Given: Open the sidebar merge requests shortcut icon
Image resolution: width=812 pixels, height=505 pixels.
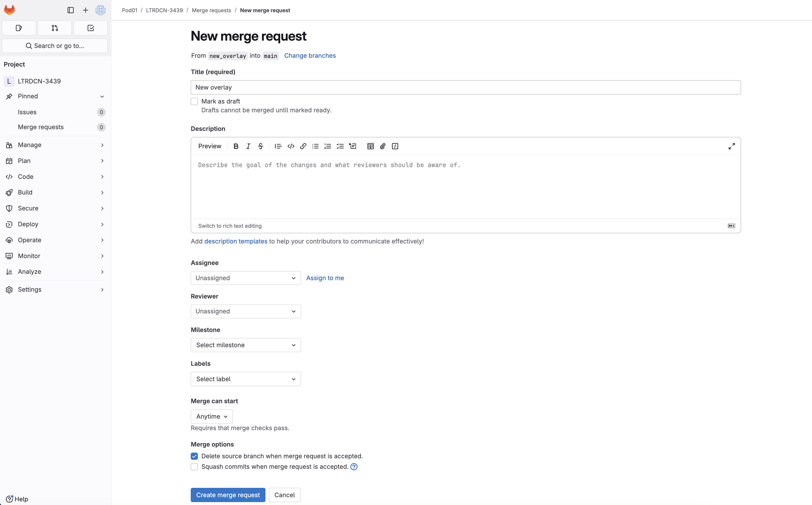Looking at the screenshot, I should (x=55, y=28).
